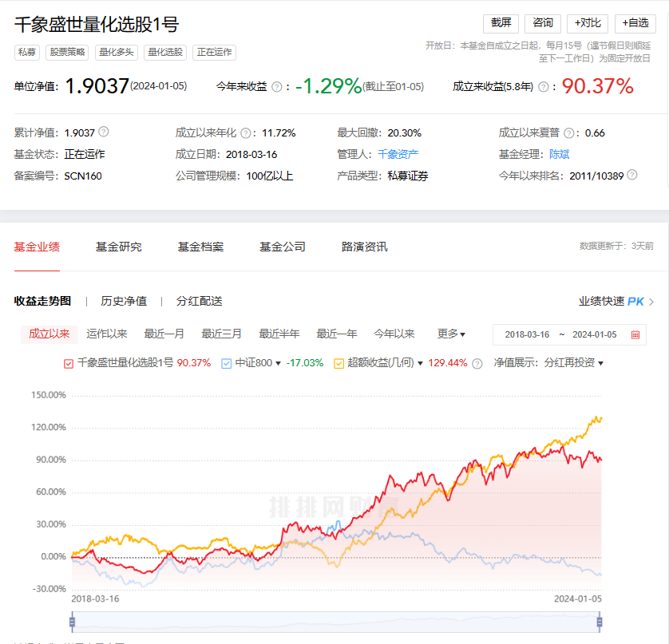The image size is (669, 644).
Task: Open the 陈斌 fund manager link
Action: [560, 154]
